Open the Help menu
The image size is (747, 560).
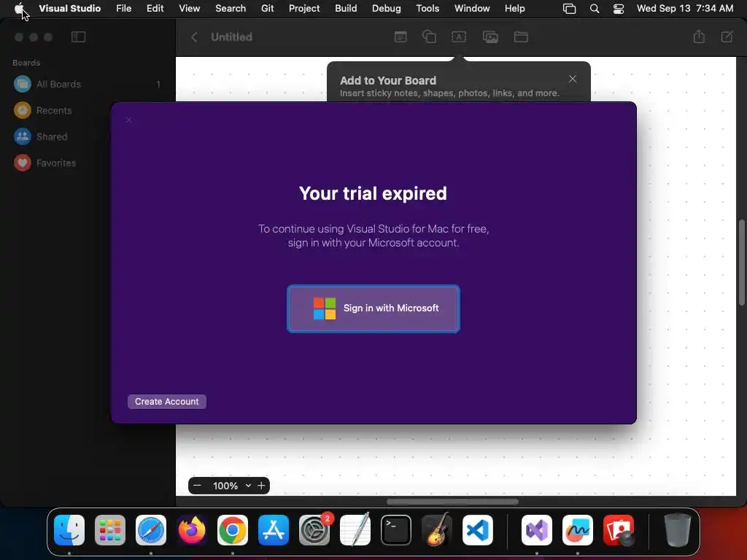click(514, 9)
